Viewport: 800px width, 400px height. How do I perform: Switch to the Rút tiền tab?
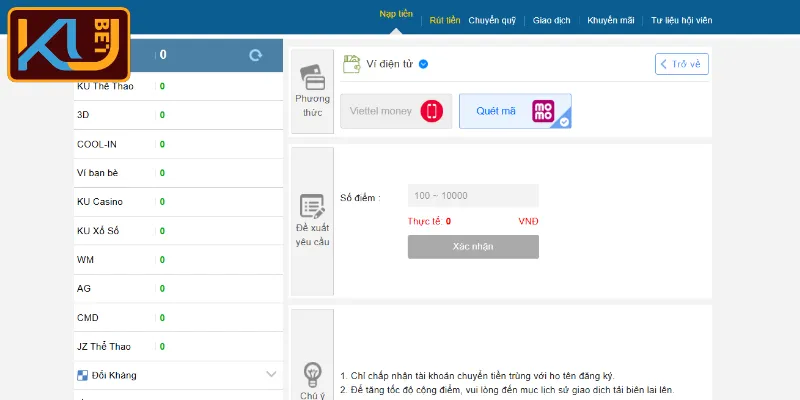pos(444,20)
